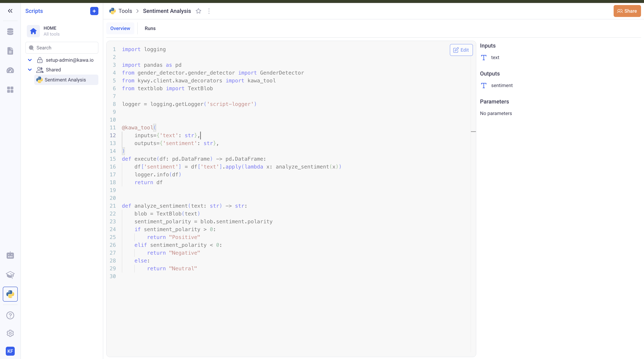Click the 'text' input name
This screenshot has height=359, width=644.
[495, 57]
